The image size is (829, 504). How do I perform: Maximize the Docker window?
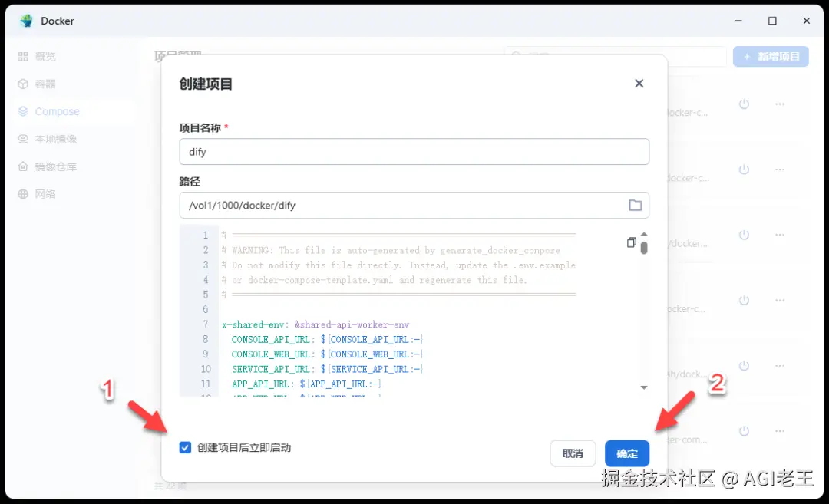click(x=772, y=21)
